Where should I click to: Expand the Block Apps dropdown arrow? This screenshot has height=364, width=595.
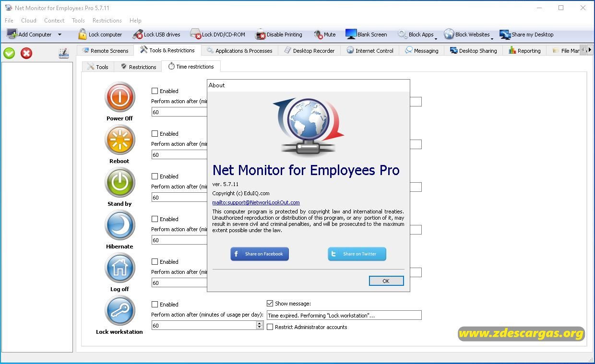(436, 38)
